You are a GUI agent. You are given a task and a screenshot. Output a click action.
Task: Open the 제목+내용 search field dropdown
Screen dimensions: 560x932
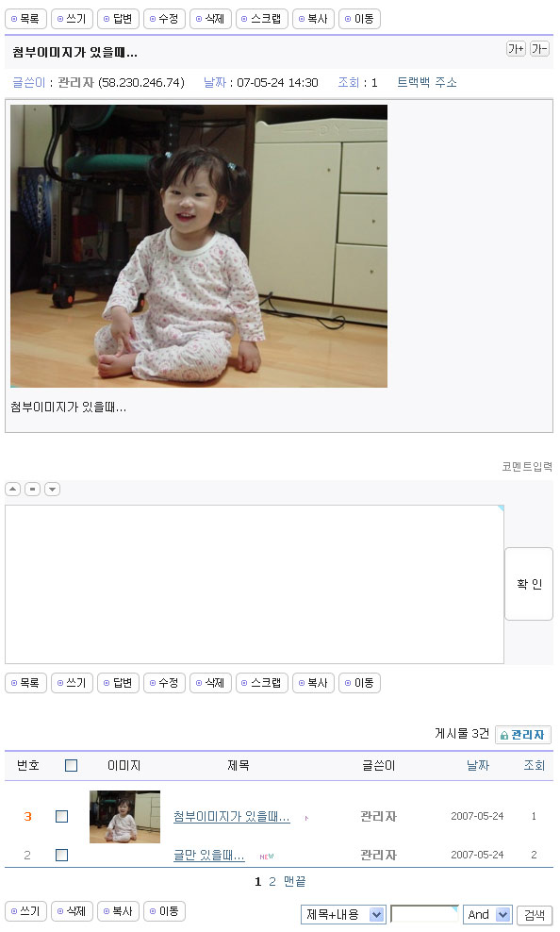pos(343,914)
